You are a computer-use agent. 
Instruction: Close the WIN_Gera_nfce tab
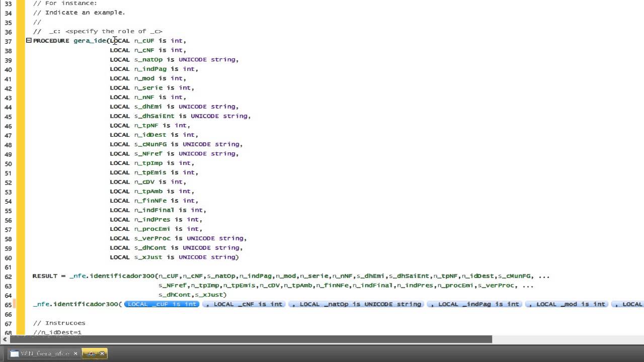[x=75, y=353]
